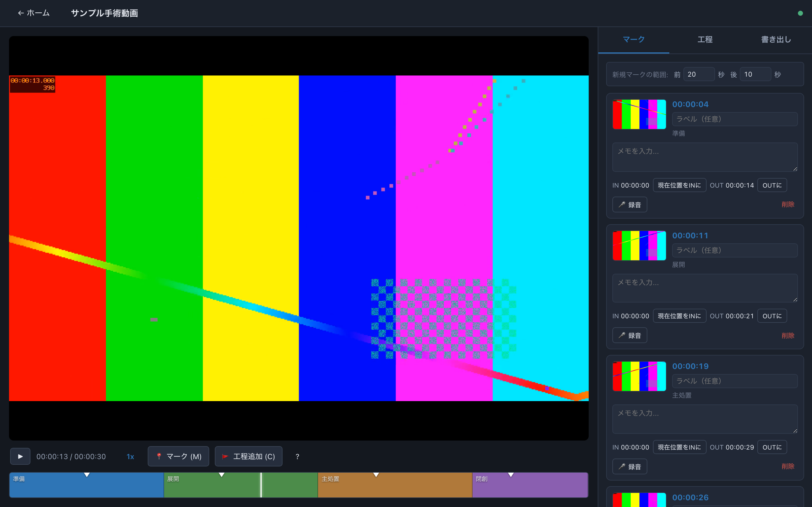812x507 pixels.
Task: Set 現在位置をINに for the 00:00:11 mark
Action: [679, 316]
